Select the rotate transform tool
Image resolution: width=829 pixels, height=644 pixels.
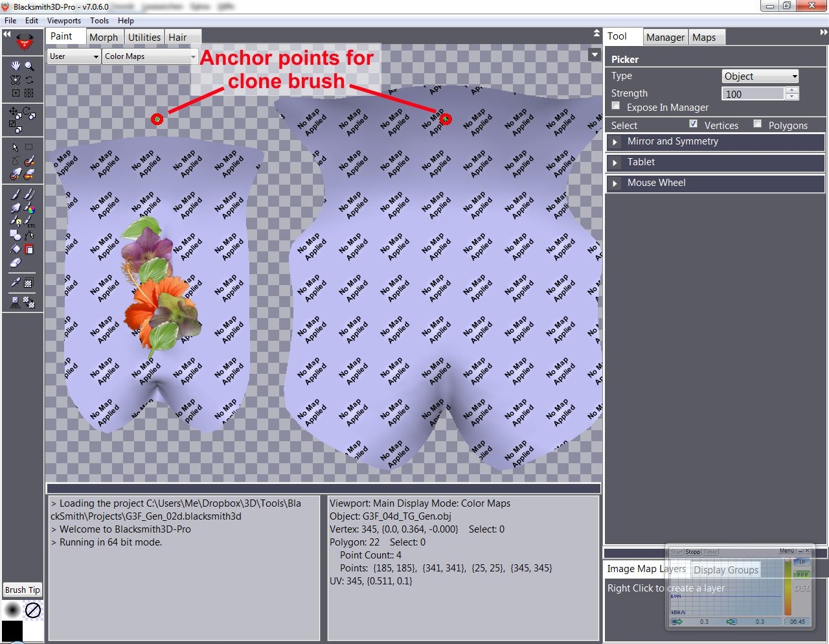pyautogui.click(x=29, y=113)
